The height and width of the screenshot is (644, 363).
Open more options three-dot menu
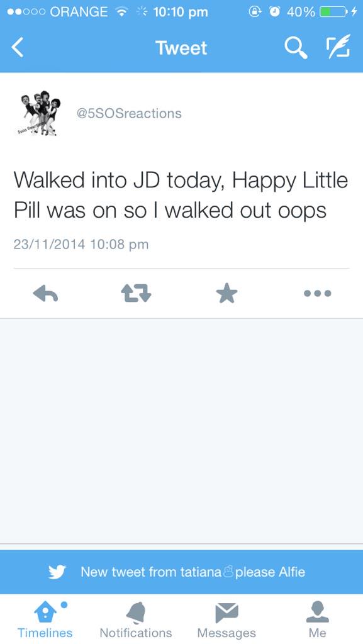[x=318, y=293]
